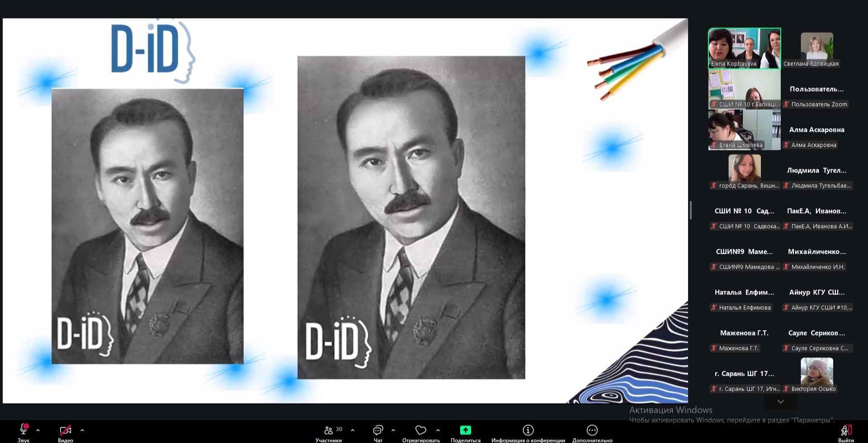Click the divider handle beside the gallery

coord(691,210)
